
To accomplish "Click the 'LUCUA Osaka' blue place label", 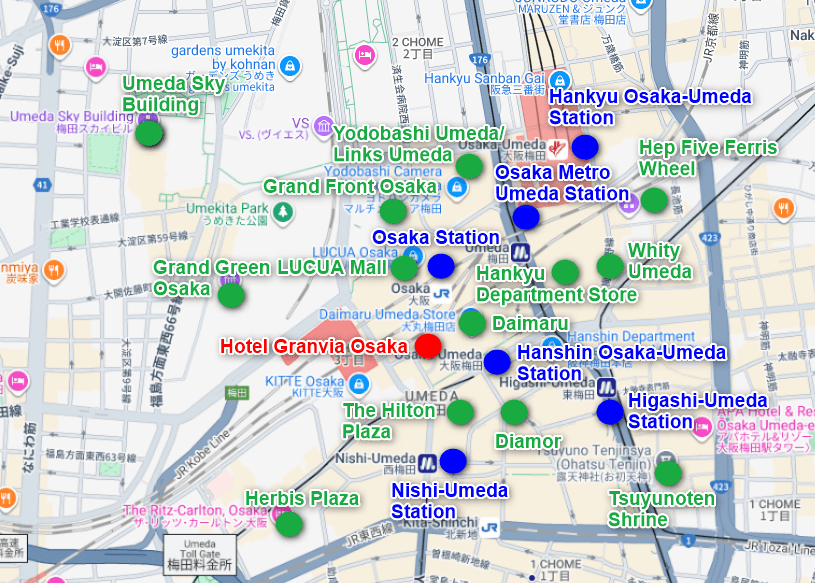I will pyautogui.click(x=355, y=253).
